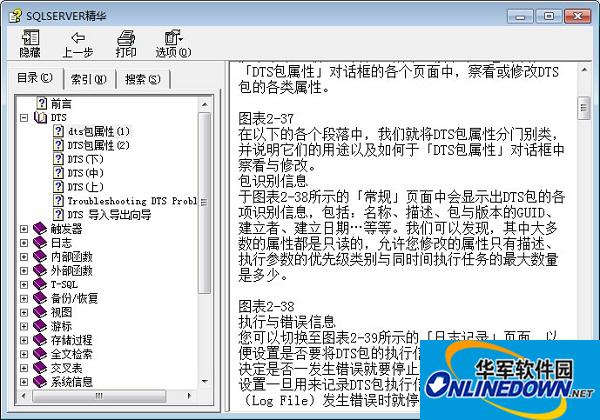Print the page via 打印 icon
The width and height of the screenshot is (600, 420).
point(126,37)
